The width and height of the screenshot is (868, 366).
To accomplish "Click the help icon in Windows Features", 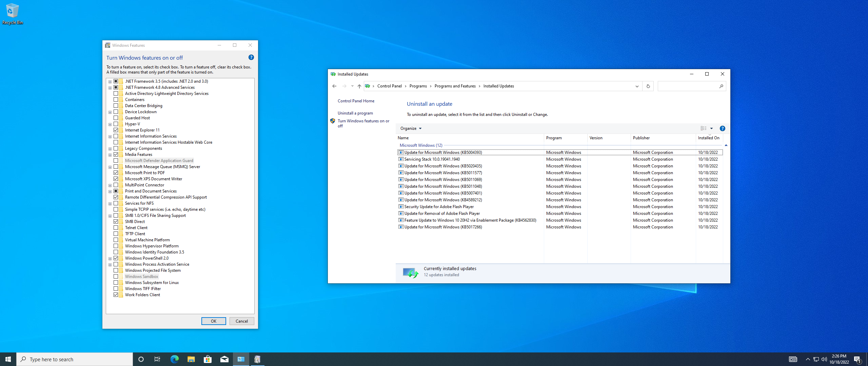I will tap(251, 58).
